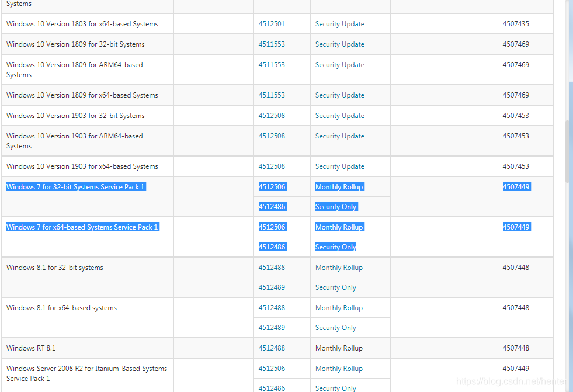This screenshot has height=392, width=573.
Task: Open Security Update link for Version 1903 x64
Action: 339,166
